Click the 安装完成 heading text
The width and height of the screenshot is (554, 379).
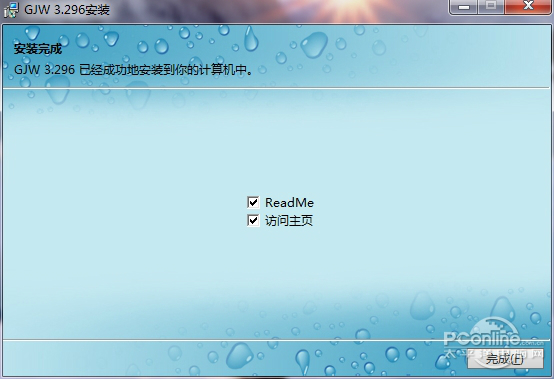point(38,49)
